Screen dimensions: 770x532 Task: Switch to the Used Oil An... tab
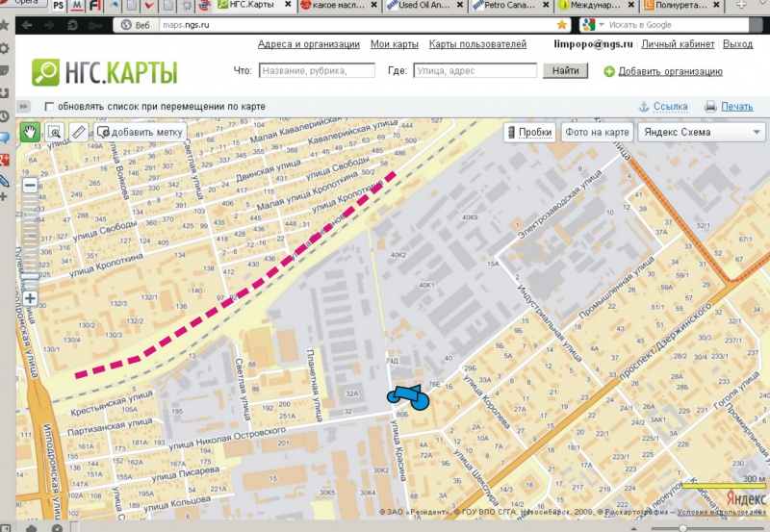(419, 6)
